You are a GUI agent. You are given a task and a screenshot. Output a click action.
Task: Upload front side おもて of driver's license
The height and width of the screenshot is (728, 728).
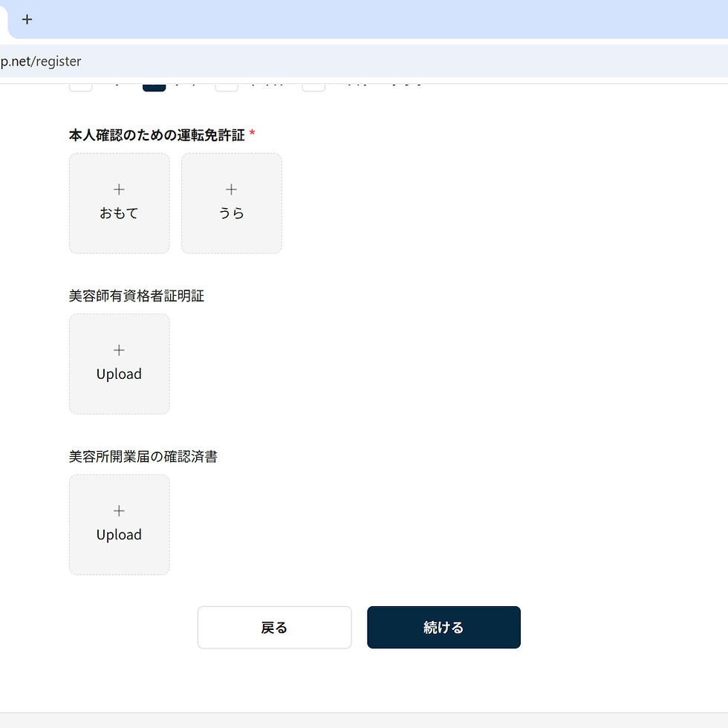pos(120,204)
